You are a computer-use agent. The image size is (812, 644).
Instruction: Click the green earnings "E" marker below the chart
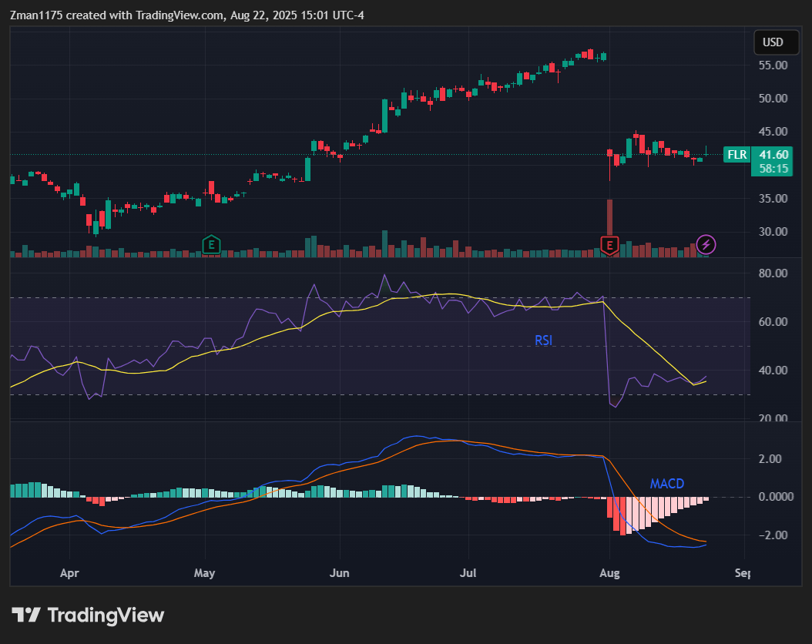coord(210,245)
